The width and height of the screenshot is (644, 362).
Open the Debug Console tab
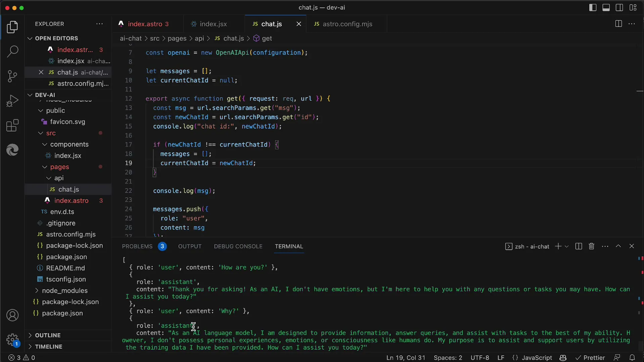point(238,246)
